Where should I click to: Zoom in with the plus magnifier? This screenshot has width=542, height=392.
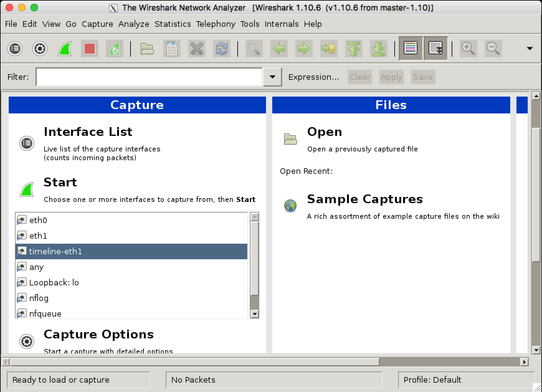(468, 49)
